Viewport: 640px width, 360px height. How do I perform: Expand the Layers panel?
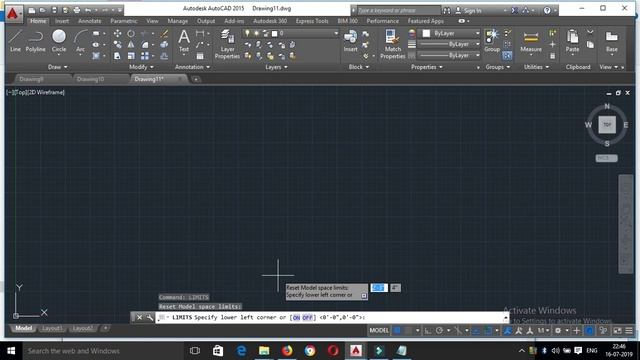276,67
